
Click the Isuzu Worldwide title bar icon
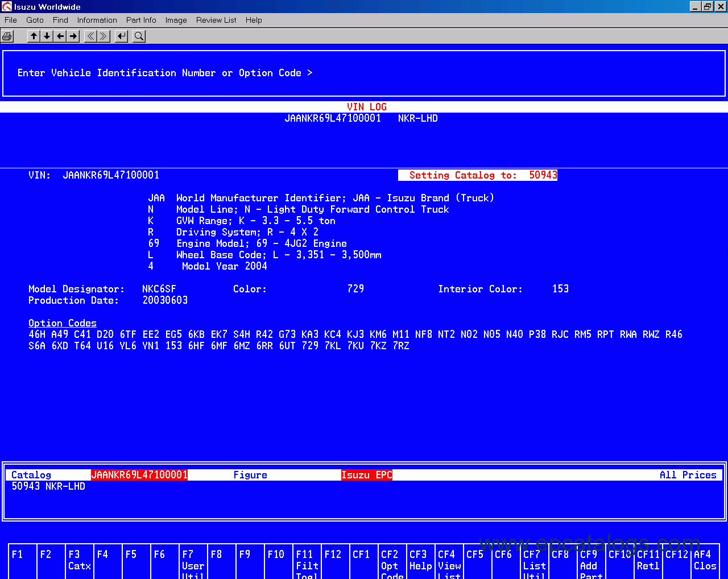(x=6, y=6)
